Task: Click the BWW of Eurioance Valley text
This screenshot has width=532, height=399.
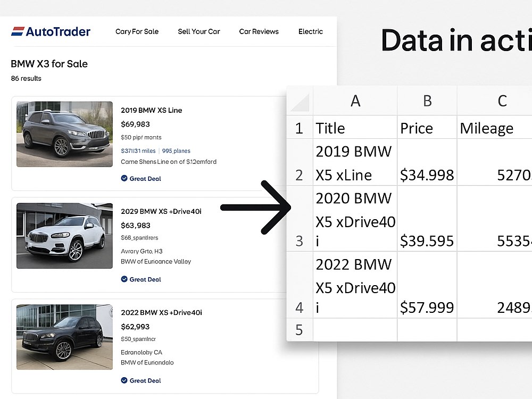Action: [x=156, y=262]
